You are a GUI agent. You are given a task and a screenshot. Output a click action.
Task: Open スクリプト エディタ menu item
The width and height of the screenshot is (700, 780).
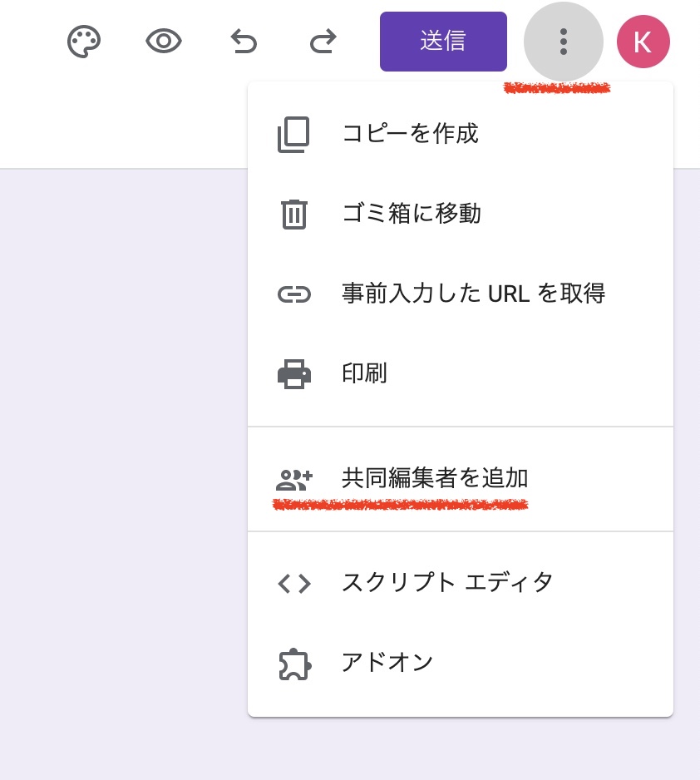[447, 583]
